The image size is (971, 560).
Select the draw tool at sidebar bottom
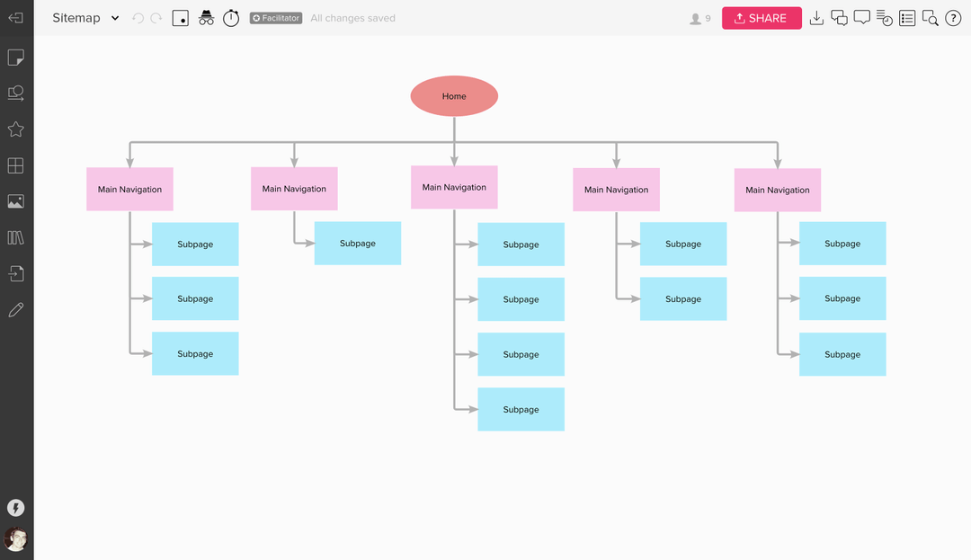[15, 309]
